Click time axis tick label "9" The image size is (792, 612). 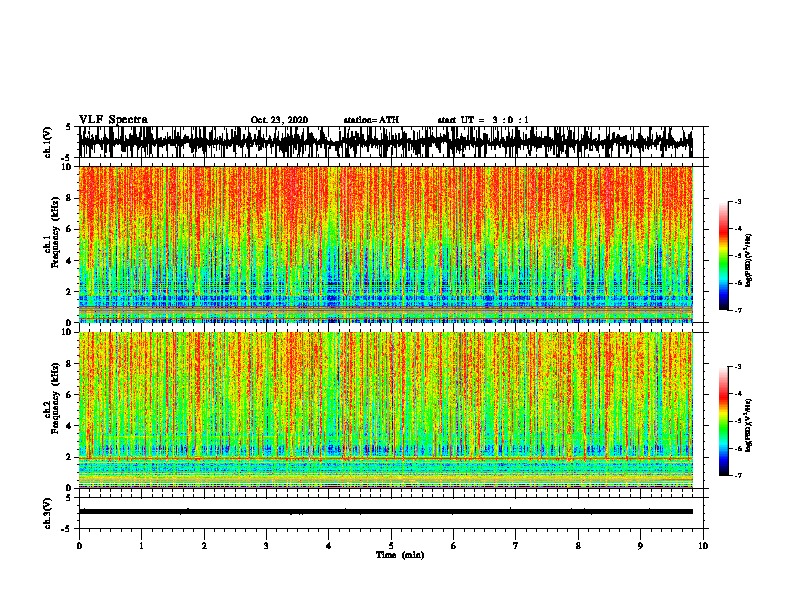(x=641, y=546)
